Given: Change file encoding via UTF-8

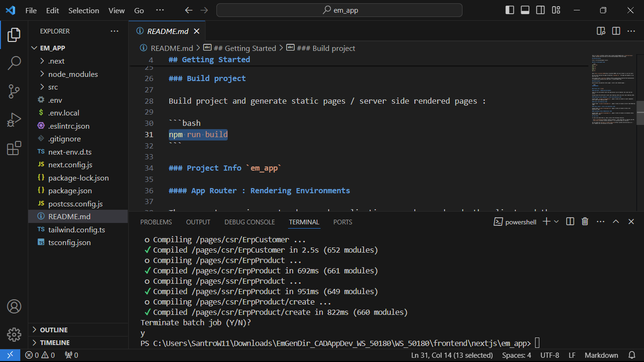Looking at the screenshot, I should [550, 355].
